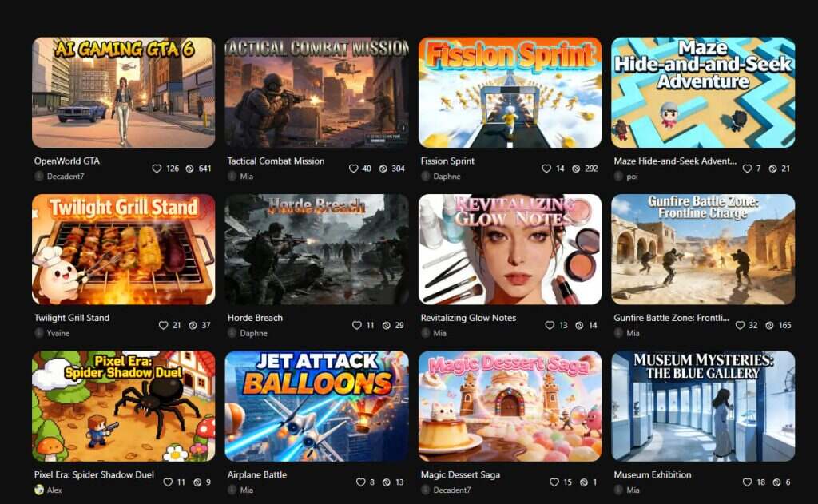Image resolution: width=818 pixels, height=504 pixels.
Task: Click the Magic Dessert Saga title text
Action: click(460, 474)
